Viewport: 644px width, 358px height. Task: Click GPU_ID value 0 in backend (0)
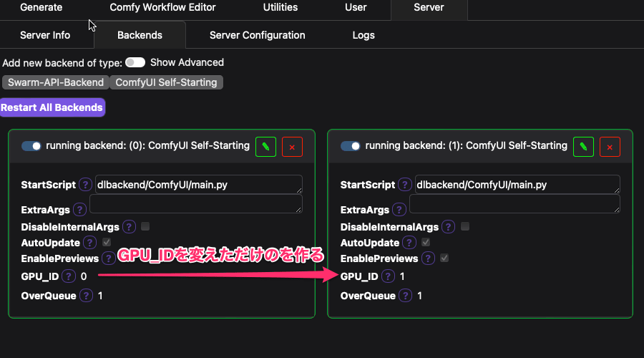[84, 276]
